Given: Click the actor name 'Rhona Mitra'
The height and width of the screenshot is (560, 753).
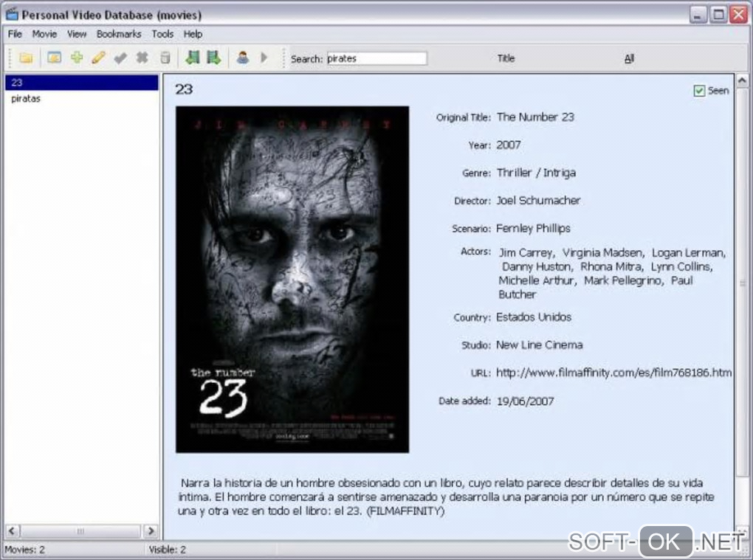Looking at the screenshot, I should 611,267.
